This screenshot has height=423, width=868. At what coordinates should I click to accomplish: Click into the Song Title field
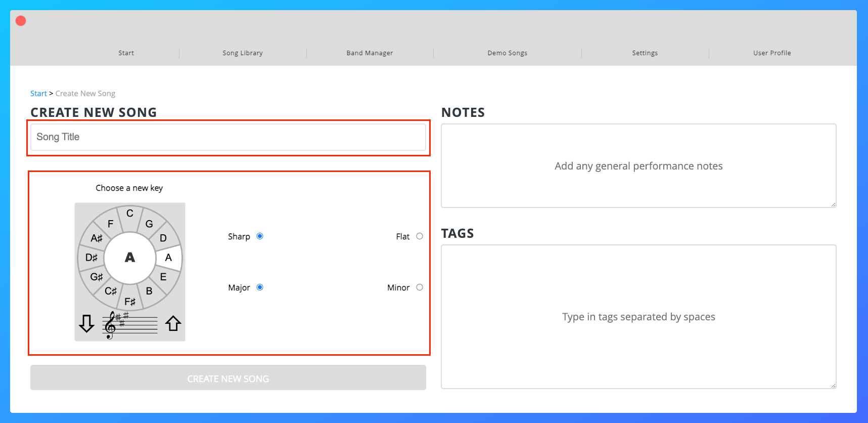[228, 137]
